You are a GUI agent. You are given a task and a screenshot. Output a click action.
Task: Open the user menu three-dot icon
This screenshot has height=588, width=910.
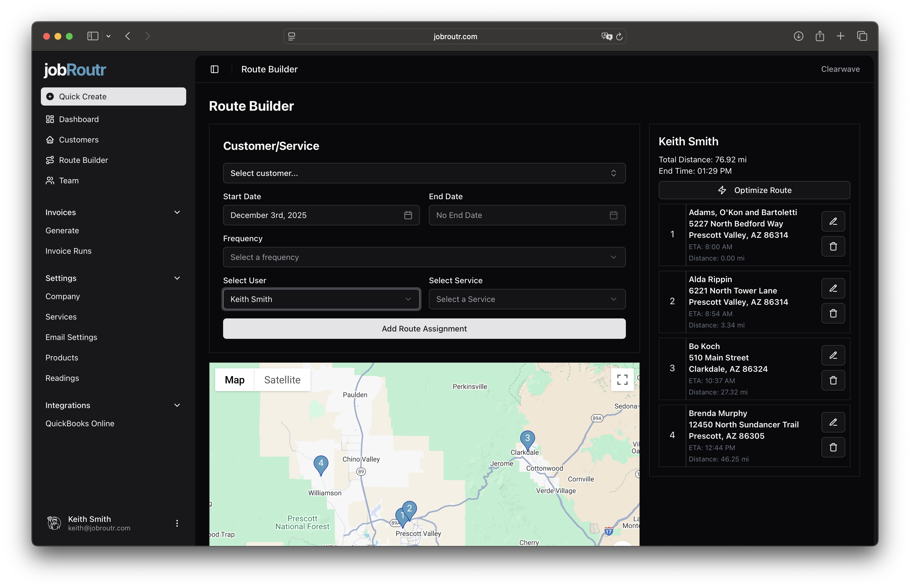tap(177, 523)
